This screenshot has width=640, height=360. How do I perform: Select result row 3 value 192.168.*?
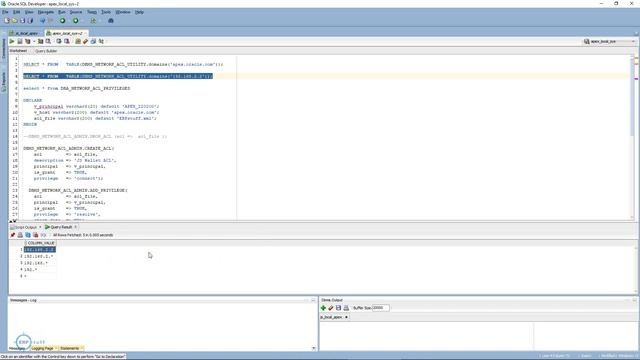[36, 263]
